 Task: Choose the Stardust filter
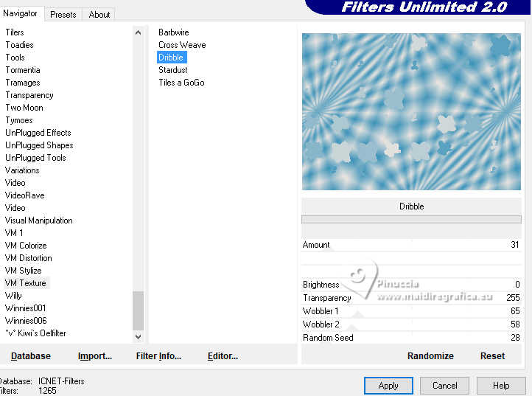click(x=172, y=70)
